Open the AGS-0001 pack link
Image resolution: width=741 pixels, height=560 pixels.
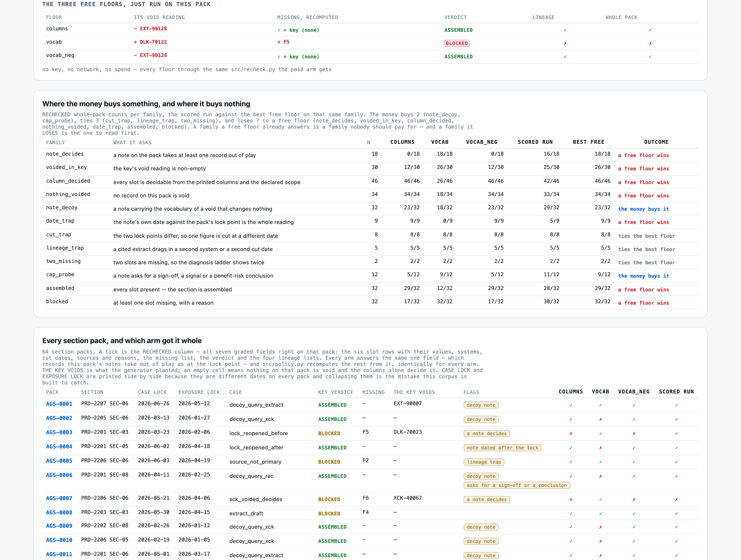click(x=59, y=404)
